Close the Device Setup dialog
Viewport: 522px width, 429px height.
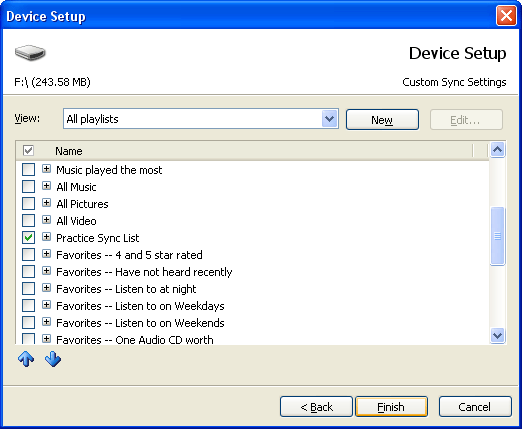tap(506, 16)
